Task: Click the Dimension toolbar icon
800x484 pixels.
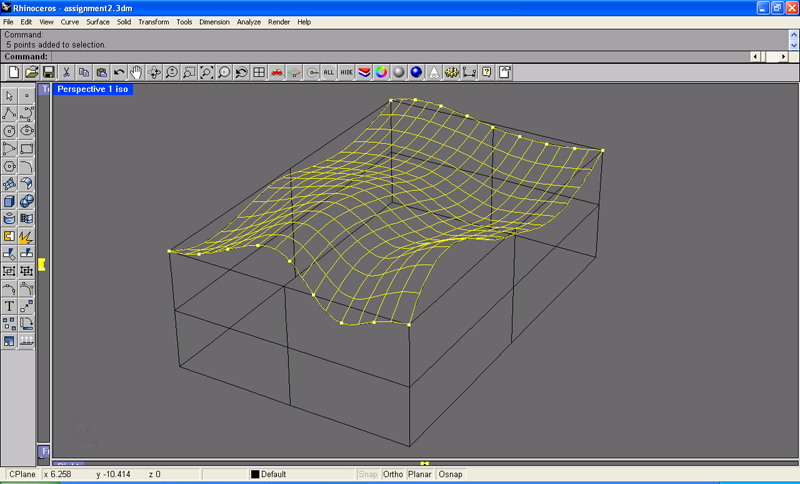Action: point(469,72)
